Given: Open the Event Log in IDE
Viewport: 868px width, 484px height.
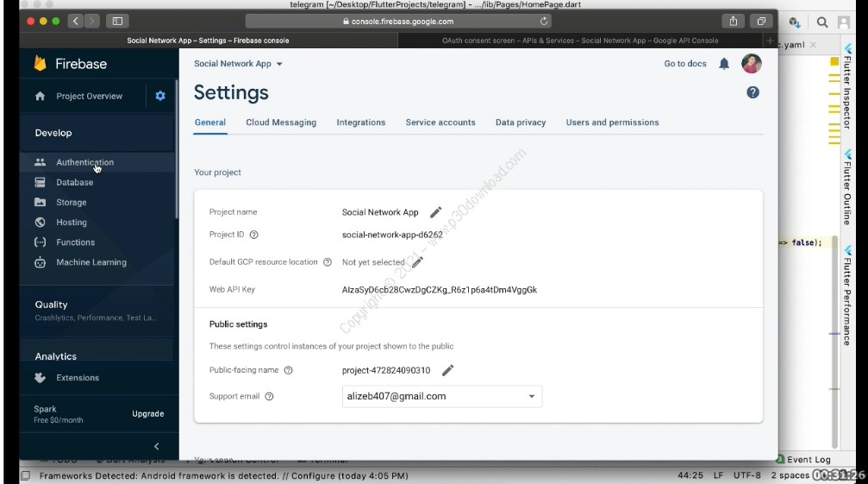Looking at the screenshot, I should (x=803, y=460).
